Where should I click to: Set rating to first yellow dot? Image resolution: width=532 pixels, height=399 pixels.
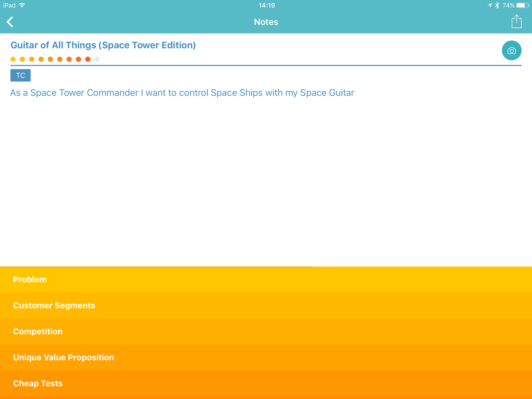point(13,59)
